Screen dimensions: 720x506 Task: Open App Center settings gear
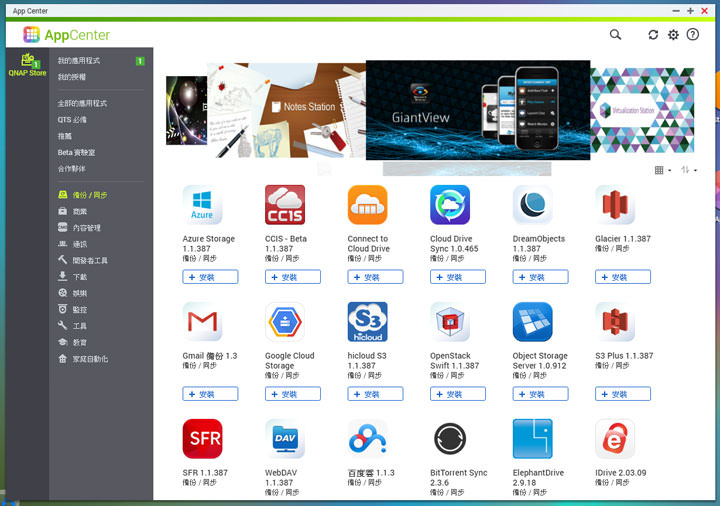click(x=673, y=34)
